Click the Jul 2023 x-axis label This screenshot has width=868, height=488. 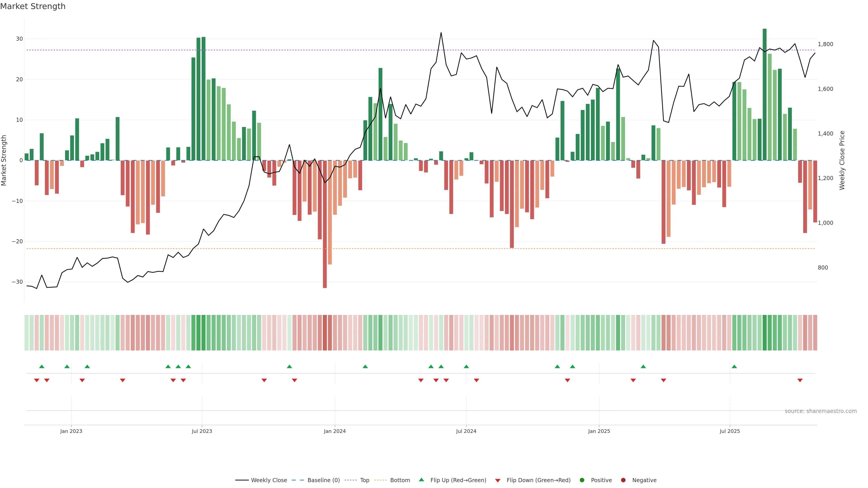[202, 431]
